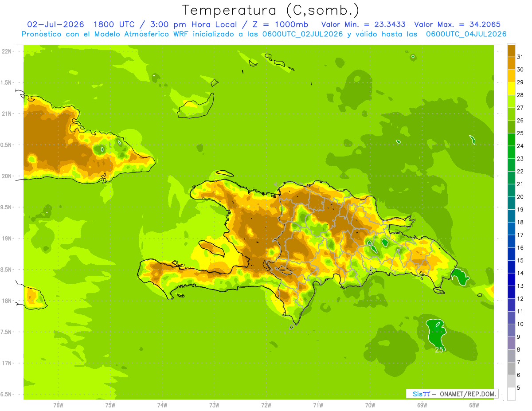Click the "8" value on the color scale

click(x=519, y=350)
